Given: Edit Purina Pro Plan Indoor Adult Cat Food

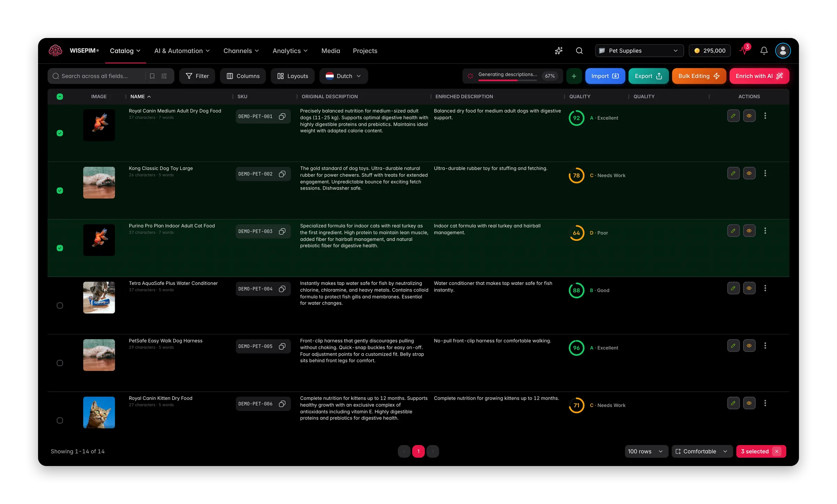Looking at the screenshot, I should point(733,231).
